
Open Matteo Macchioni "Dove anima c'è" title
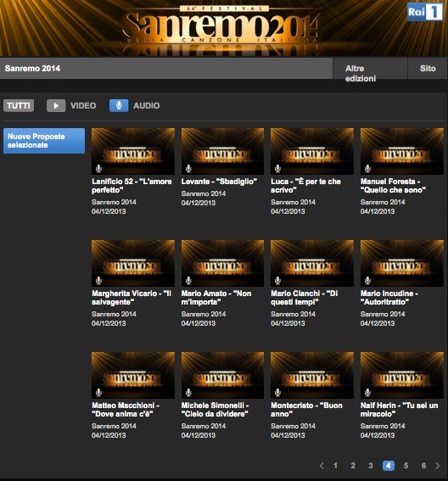point(126,410)
